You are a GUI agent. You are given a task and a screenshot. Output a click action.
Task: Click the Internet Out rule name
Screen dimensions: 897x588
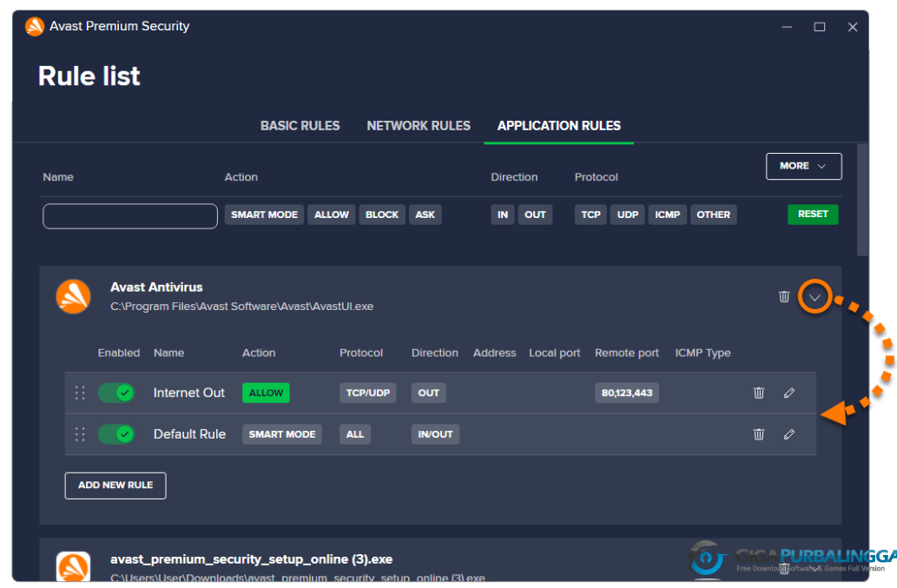188,393
